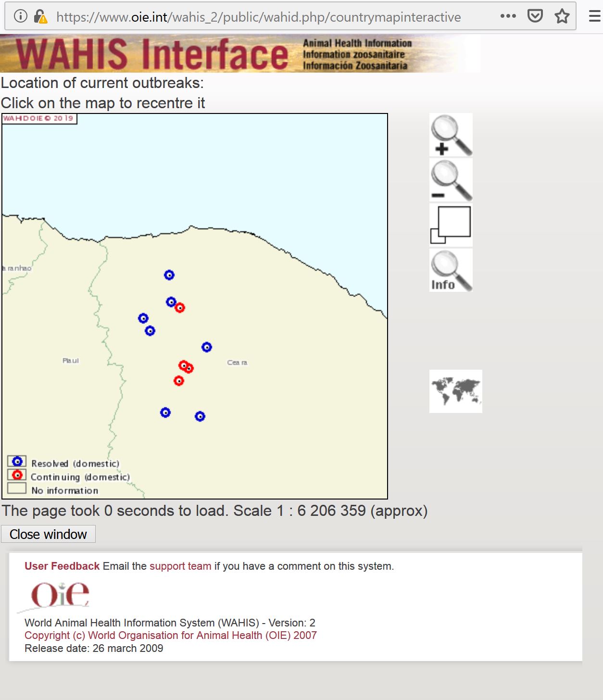Open the OIE copyright link

[171, 635]
